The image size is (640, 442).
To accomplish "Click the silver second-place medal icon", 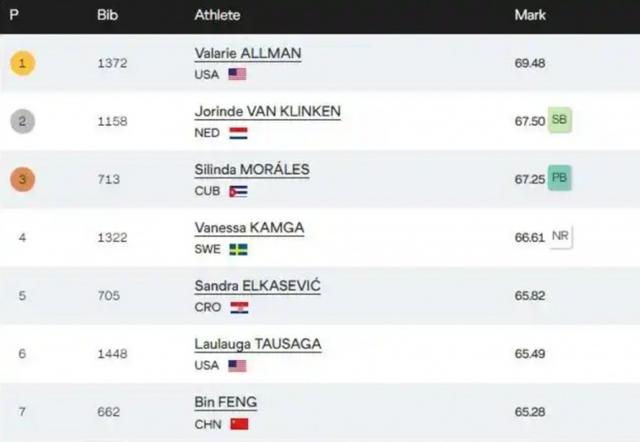I will 22,121.
